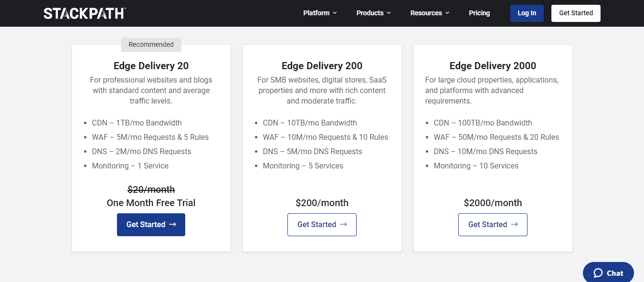Image resolution: width=644 pixels, height=282 pixels.
Task: Click the arrow in Edge Delivery 20's Get Started
Action: point(173,225)
